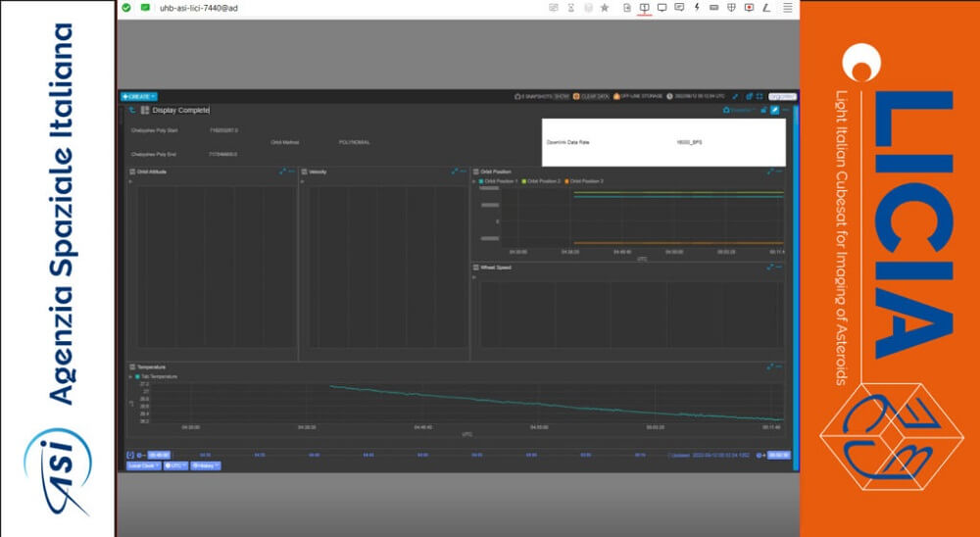980x537 pixels.
Task: Collapse the Orbit Position legend
Action: click(475, 181)
